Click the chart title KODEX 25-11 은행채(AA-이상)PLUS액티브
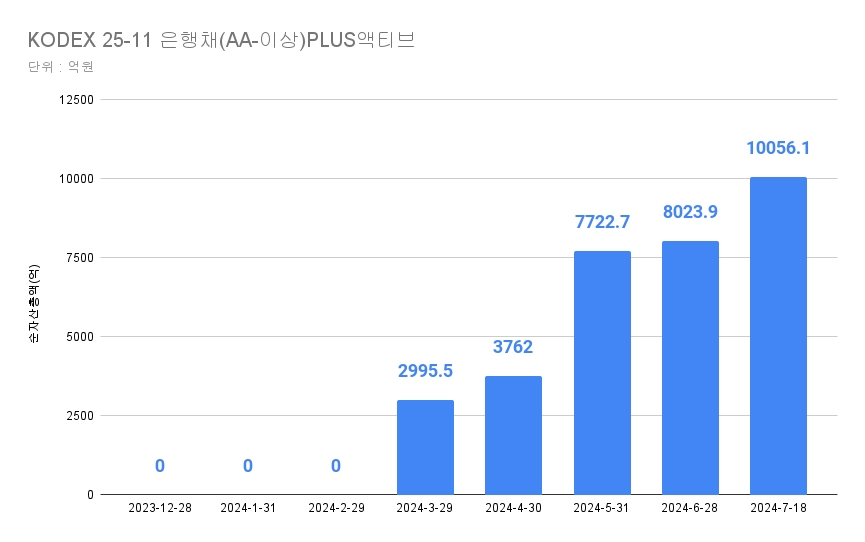The image size is (865, 542). click(x=221, y=40)
